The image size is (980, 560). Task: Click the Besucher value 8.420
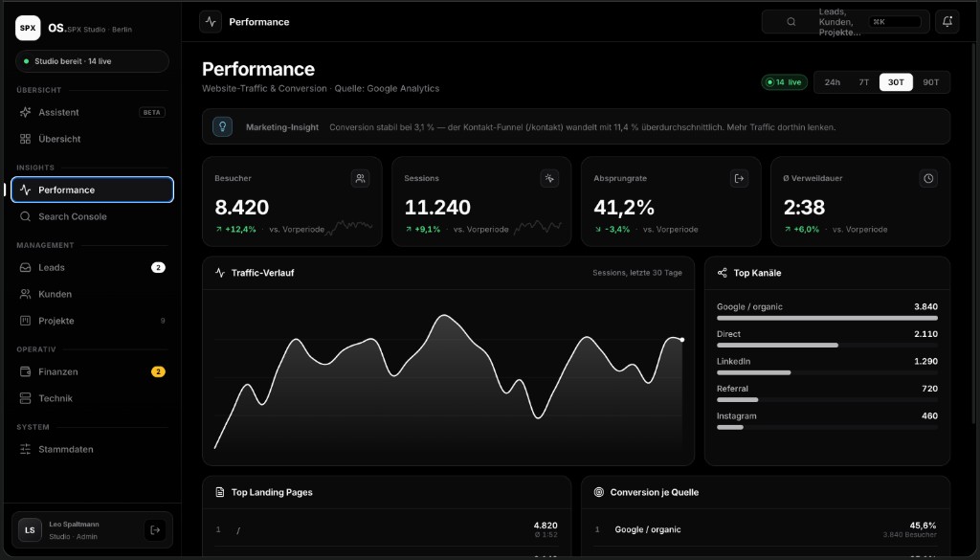coord(242,208)
